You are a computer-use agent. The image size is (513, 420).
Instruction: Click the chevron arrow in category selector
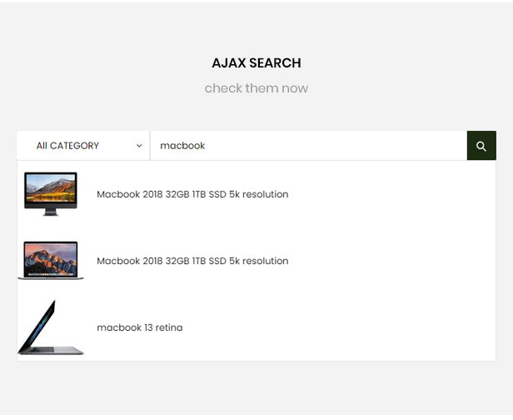point(139,146)
